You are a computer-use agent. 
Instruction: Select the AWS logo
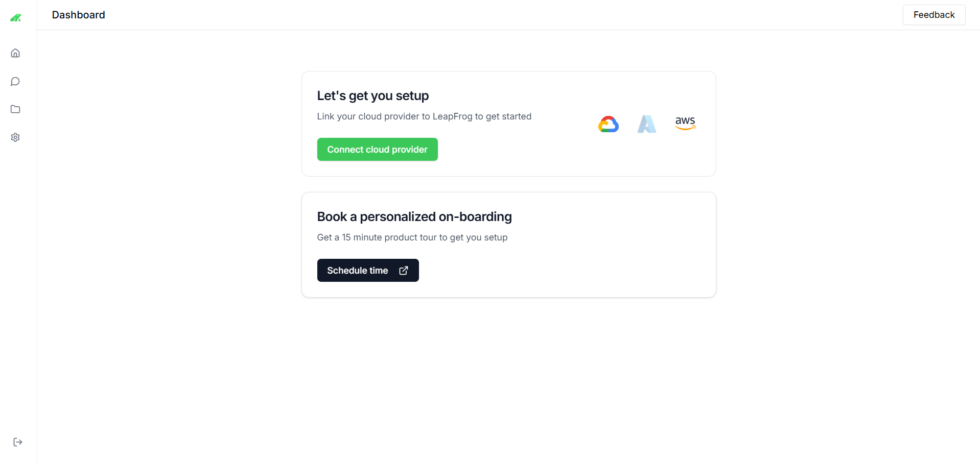685,123
